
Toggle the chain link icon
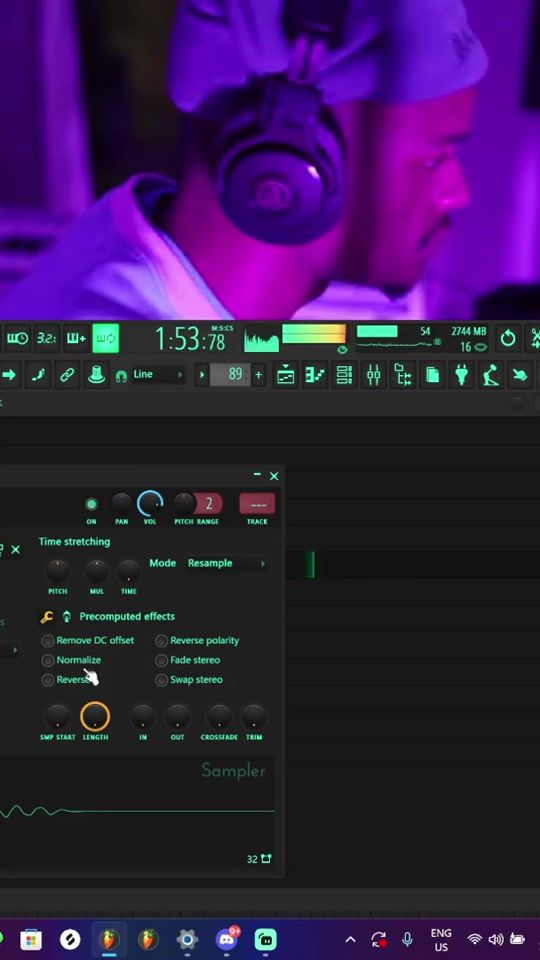[66, 375]
